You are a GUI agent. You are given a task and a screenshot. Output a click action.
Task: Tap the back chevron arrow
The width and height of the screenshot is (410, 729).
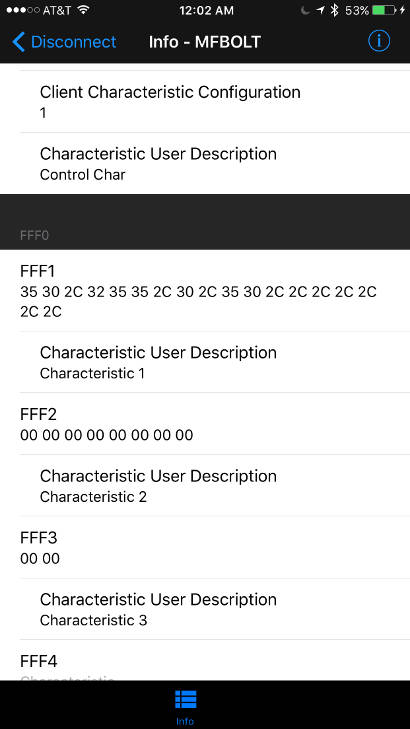pyautogui.click(x=18, y=42)
